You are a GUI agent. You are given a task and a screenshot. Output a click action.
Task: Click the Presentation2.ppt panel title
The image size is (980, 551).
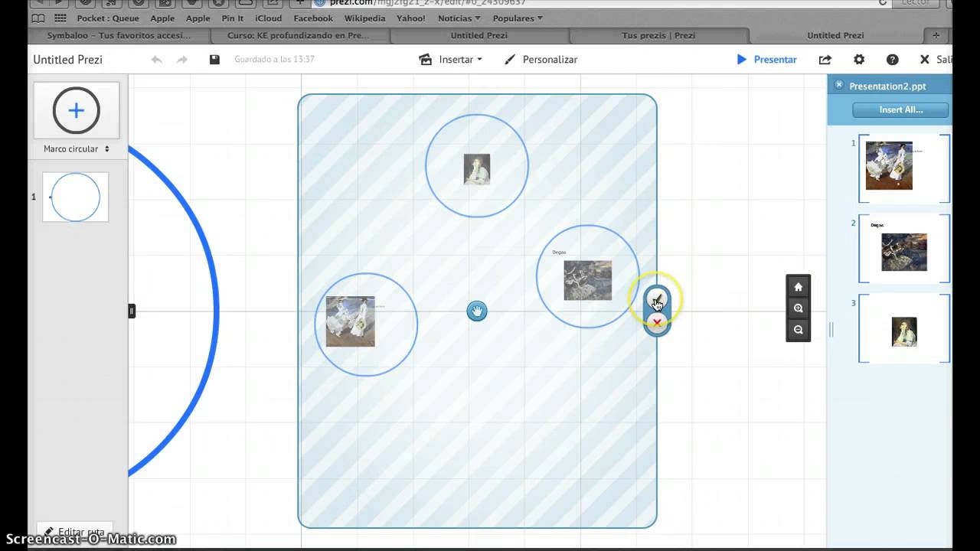[x=887, y=86]
